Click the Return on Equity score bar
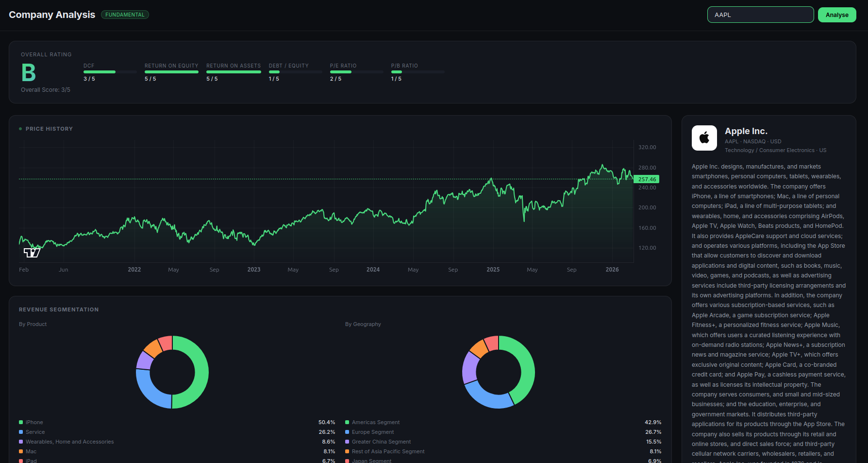 pyautogui.click(x=171, y=72)
